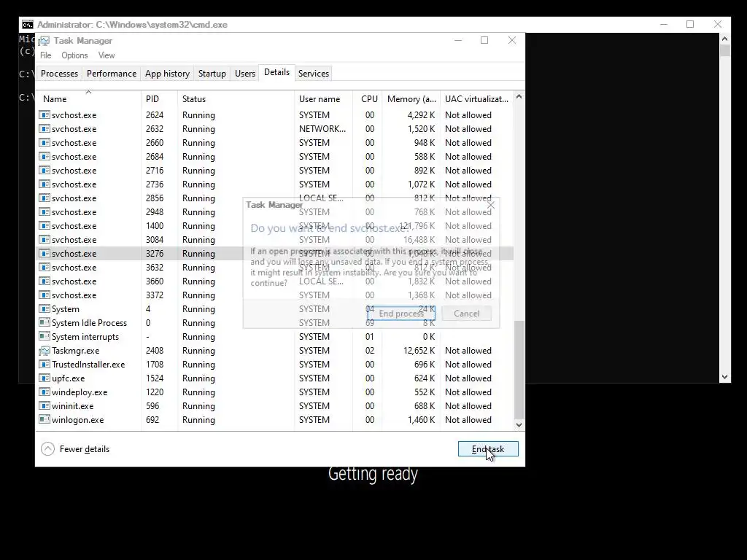
Task: Click memory value 4,292 K
Action: [x=421, y=114]
